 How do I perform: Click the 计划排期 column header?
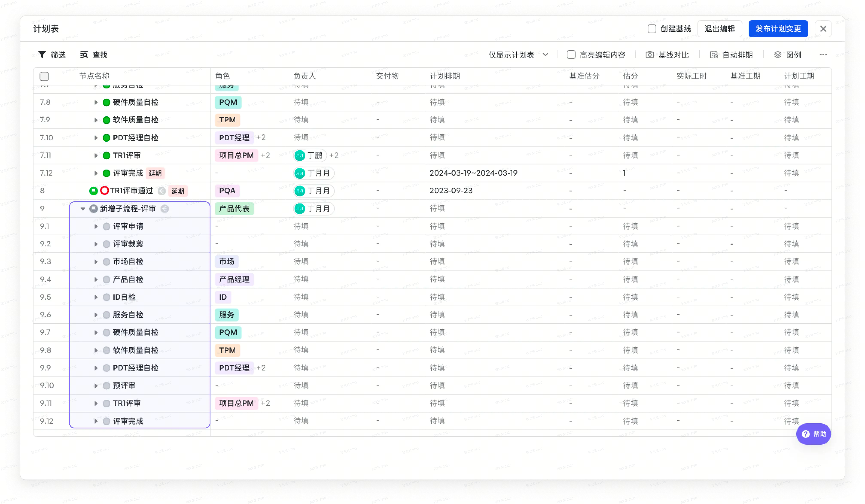pos(445,76)
